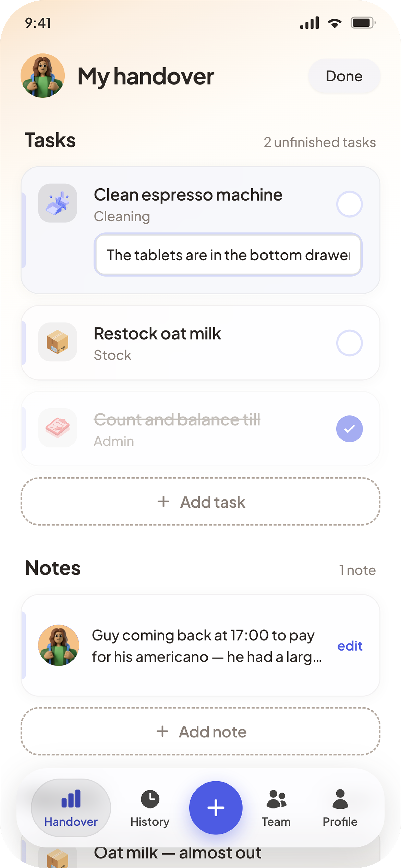401x868 pixels.
Task: Tap the Done button
Action: coord(344,76)
